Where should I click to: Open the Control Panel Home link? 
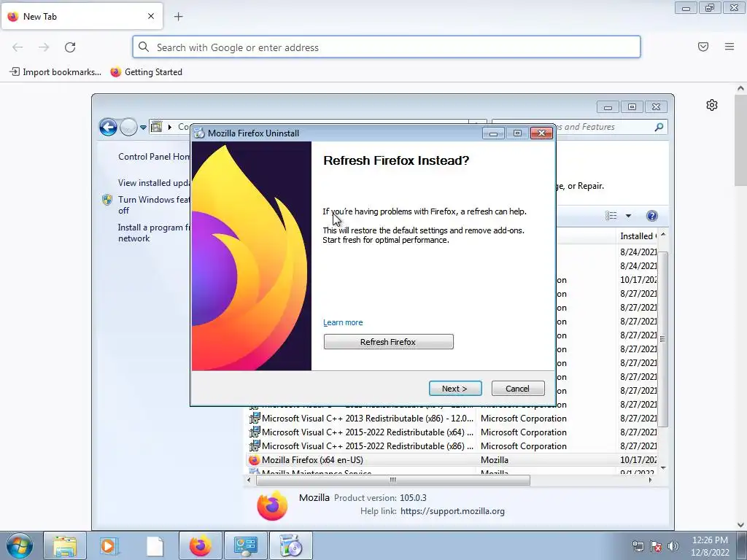pyautogui.click(x=153, y=157)
